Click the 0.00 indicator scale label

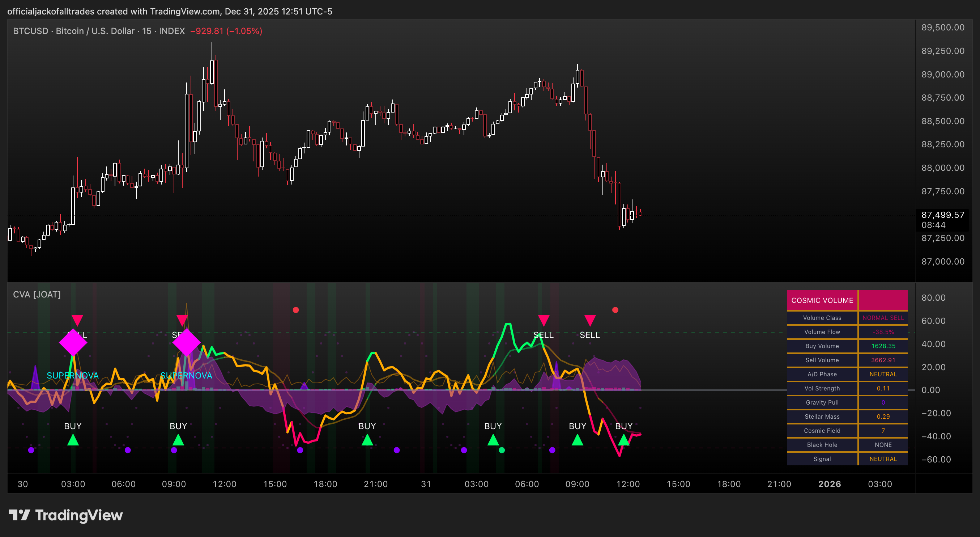point(930,390)
